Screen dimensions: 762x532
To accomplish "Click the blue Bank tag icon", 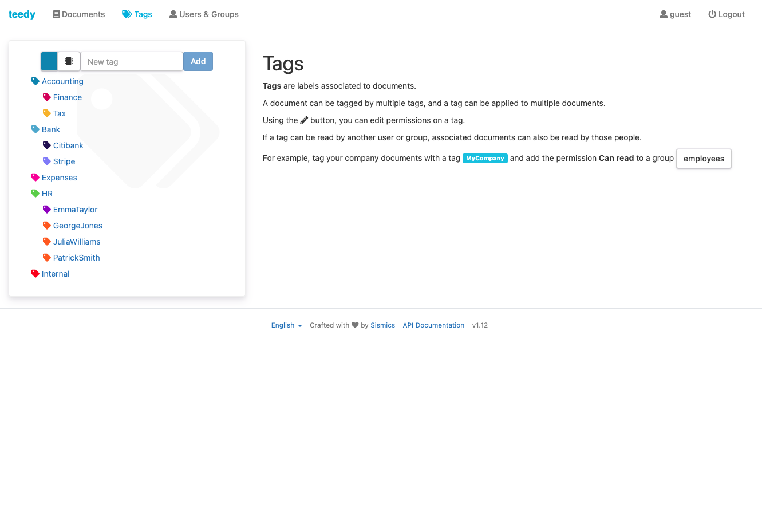I will click(35, 129).
